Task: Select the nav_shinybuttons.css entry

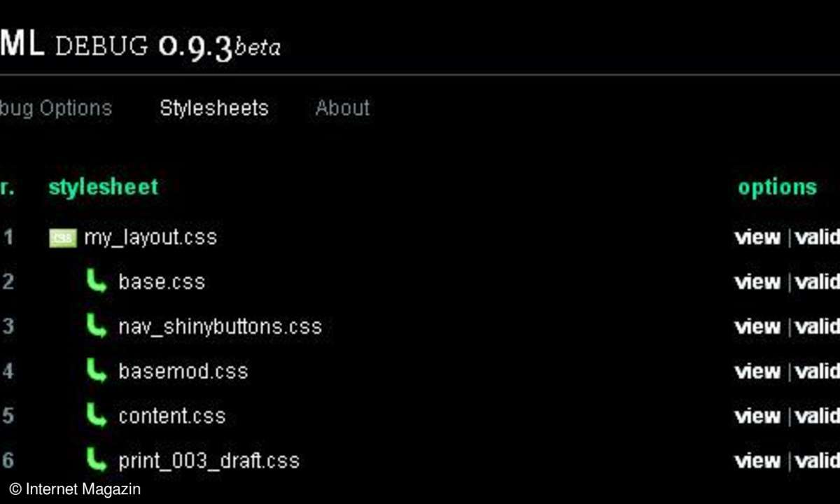Action: [x=220, y=327]
